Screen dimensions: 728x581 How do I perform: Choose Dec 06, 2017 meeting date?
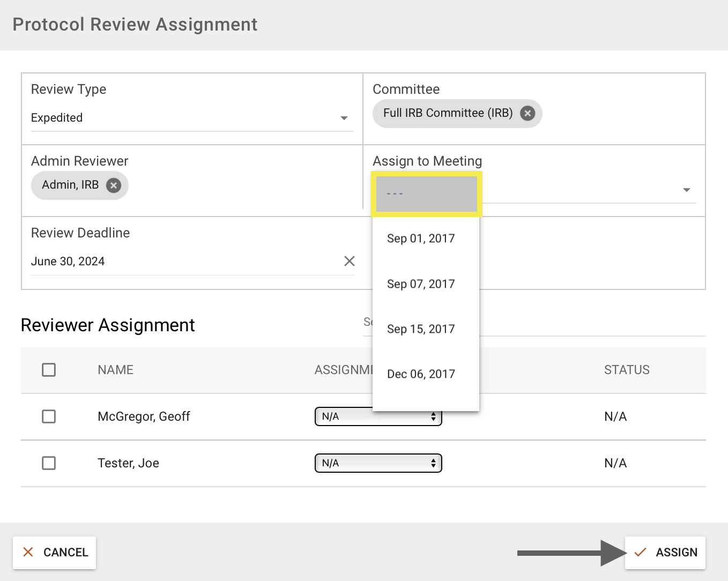[x=421, y=374]
